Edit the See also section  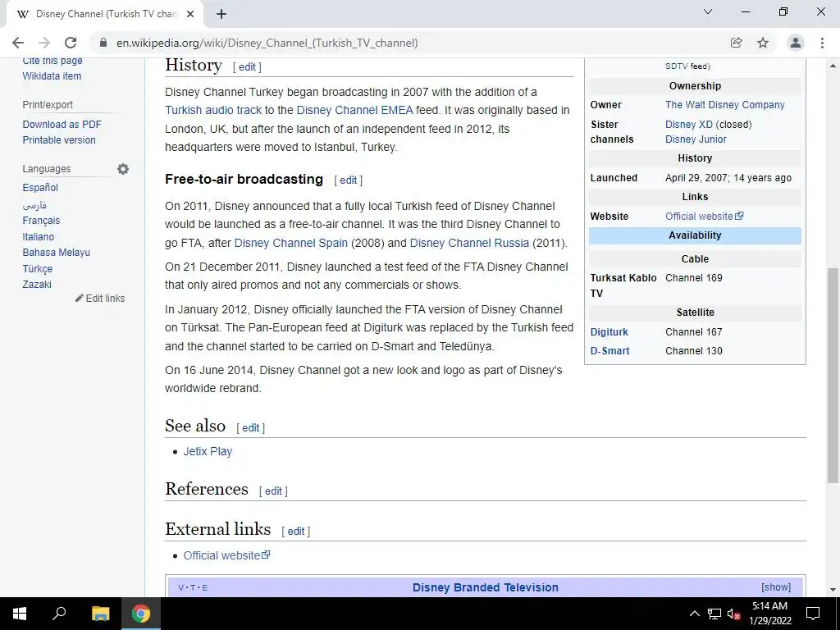(251, 428)
